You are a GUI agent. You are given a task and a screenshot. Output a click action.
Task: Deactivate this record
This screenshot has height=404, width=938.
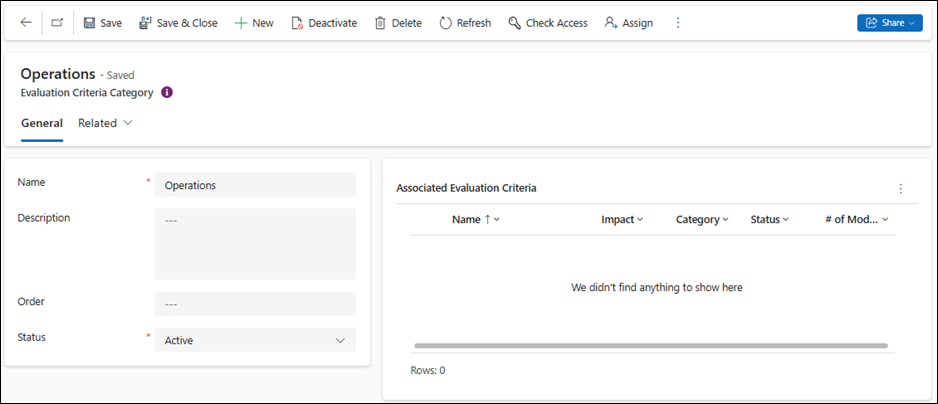323,23
